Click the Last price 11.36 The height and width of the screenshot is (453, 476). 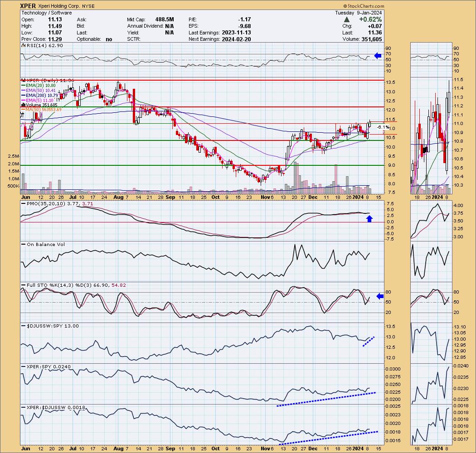click(375, 33)
